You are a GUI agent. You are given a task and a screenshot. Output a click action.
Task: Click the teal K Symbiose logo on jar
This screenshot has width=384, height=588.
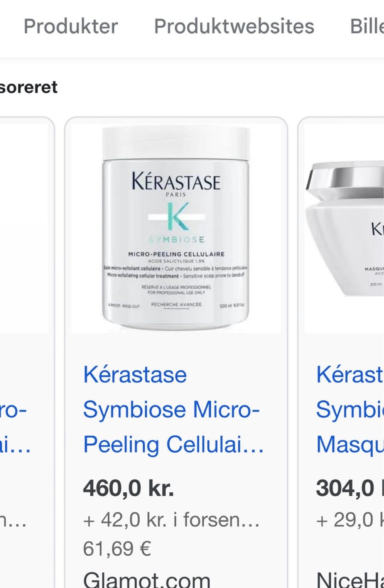tap(177, 217)
